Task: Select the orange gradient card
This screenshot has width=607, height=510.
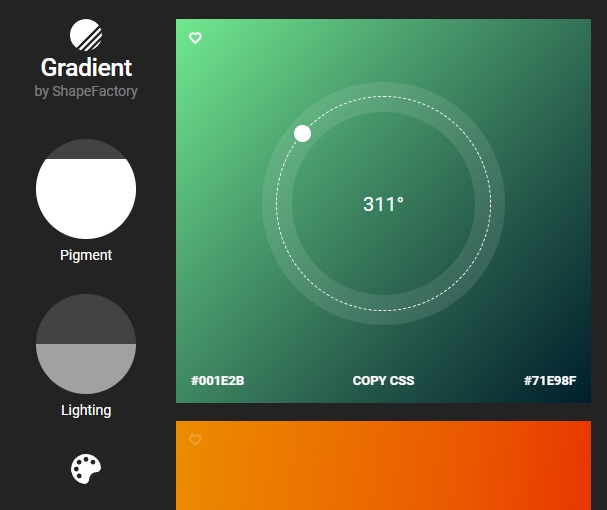Action: (383, 465)
